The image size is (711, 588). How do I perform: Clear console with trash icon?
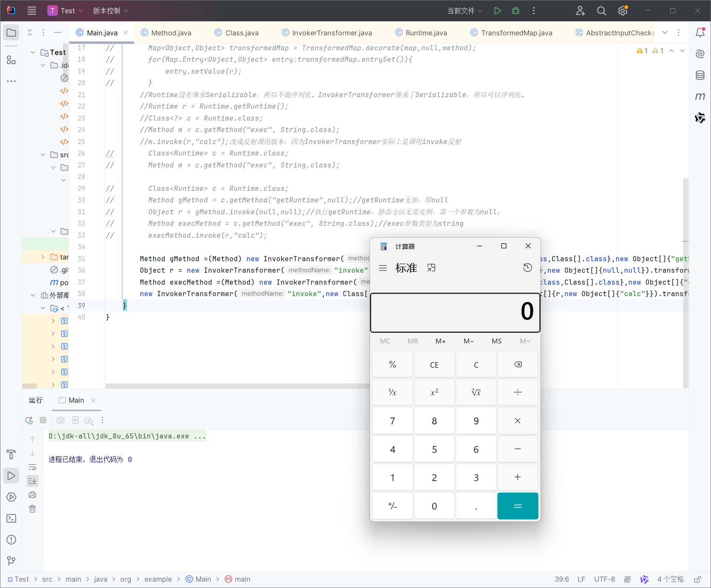pyautogui.click(x=32, y=509)
